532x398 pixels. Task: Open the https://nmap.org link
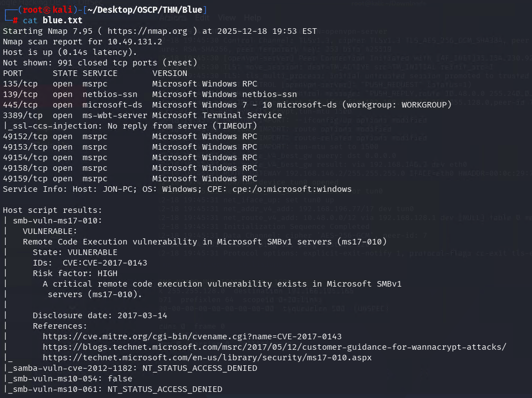[147, 31]
